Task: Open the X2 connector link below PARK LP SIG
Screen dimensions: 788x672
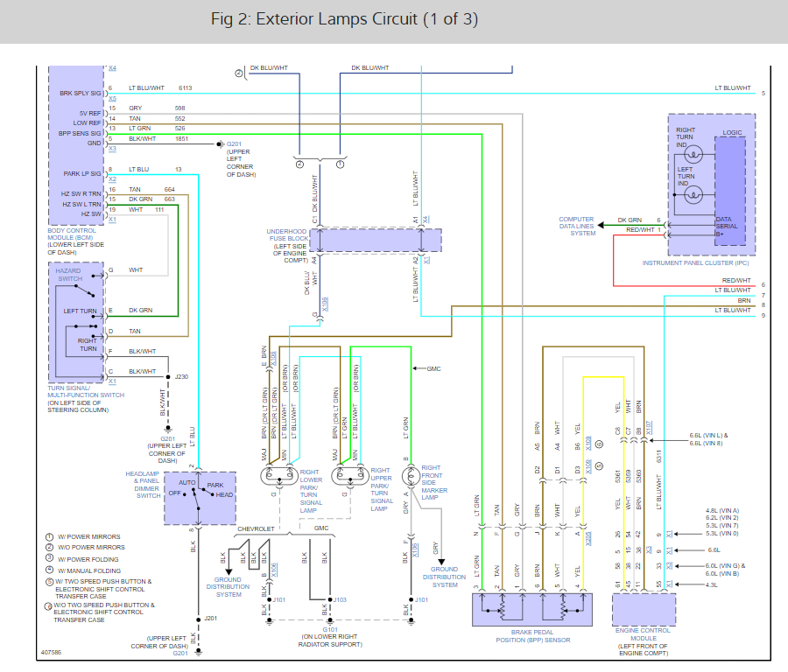Action: tap(112, 179)
